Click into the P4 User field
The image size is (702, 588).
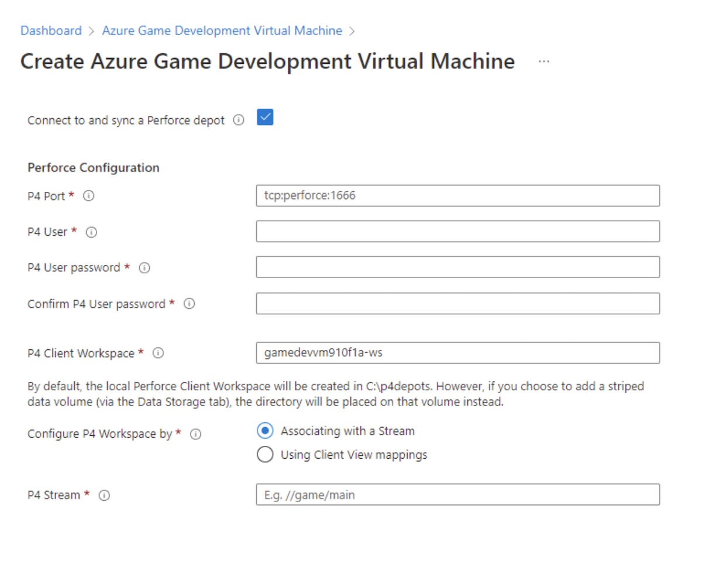458,231
